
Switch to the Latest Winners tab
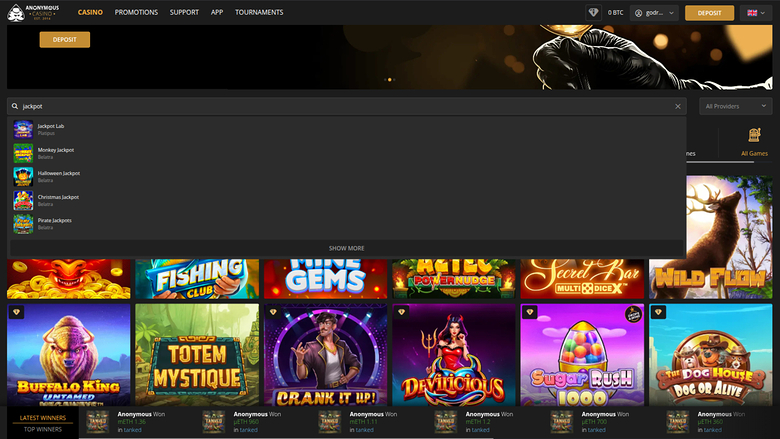pos(43,418)
